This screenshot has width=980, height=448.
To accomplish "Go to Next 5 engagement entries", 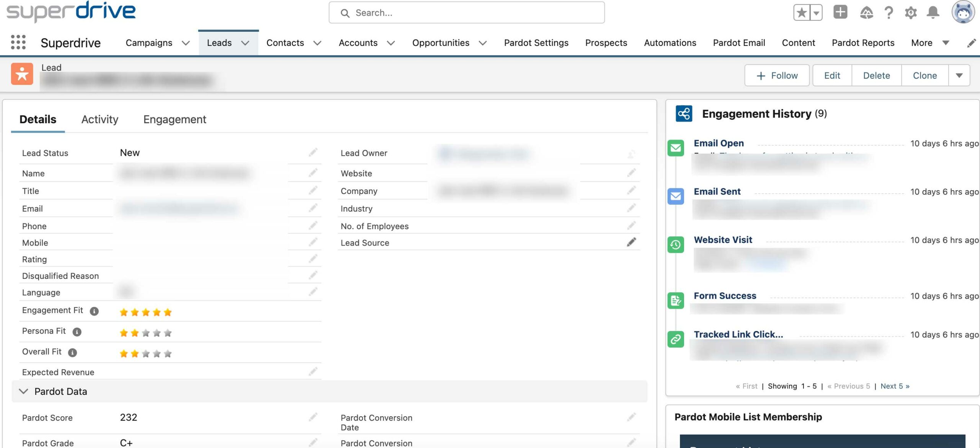I will tap(895, 386).
